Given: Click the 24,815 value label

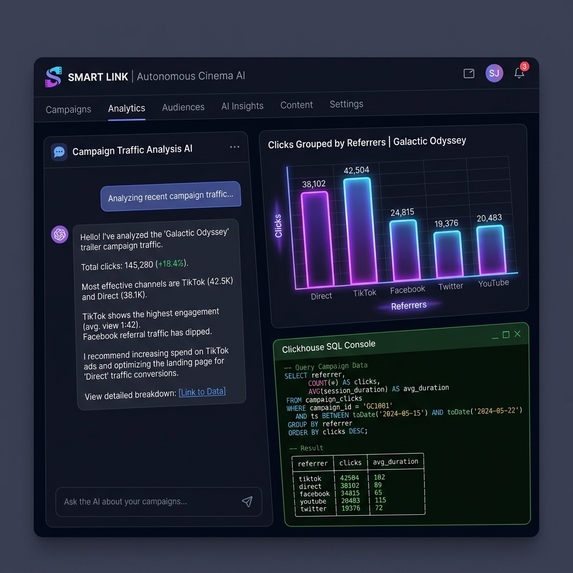Looking at the screenshot, I should (x=402, y=212).
